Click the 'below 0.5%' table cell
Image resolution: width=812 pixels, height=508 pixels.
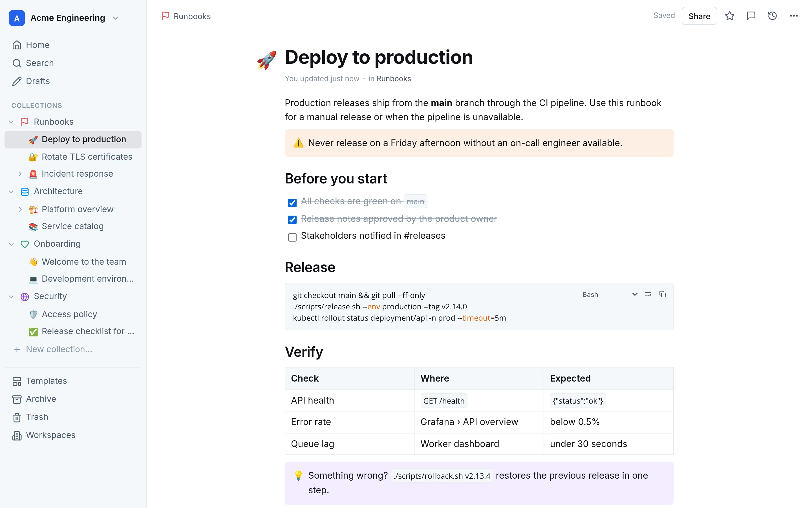(608, 422)
